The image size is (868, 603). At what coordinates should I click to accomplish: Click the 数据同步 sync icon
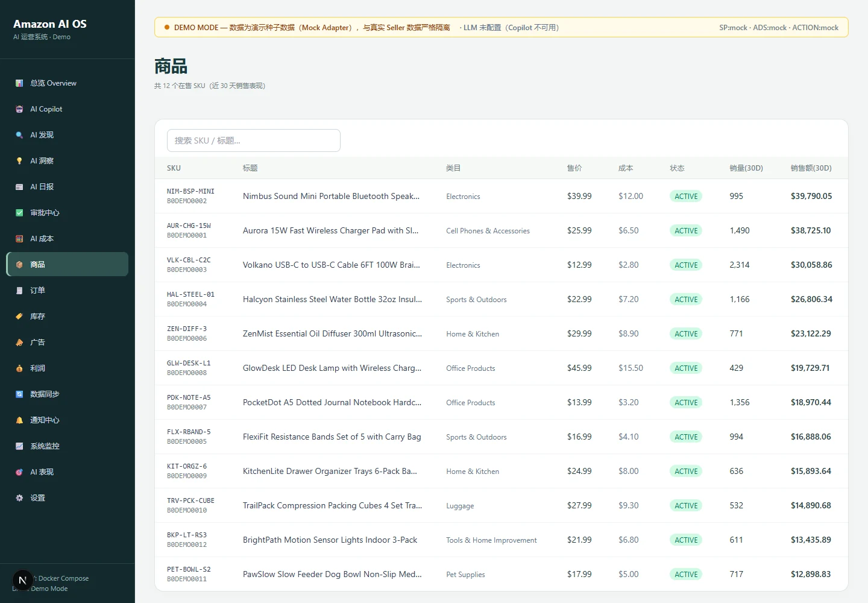click(19, 394)
